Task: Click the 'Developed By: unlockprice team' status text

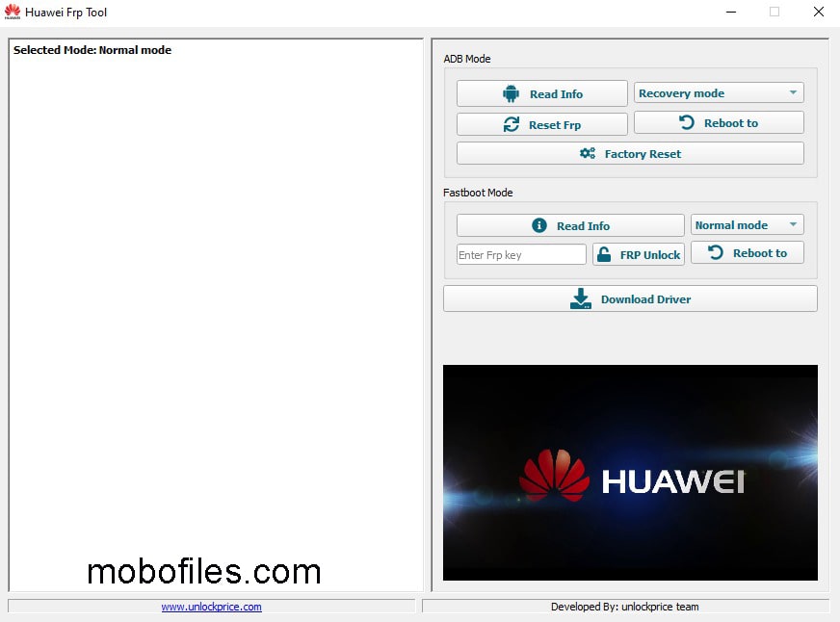Action: tap(624, 607)
